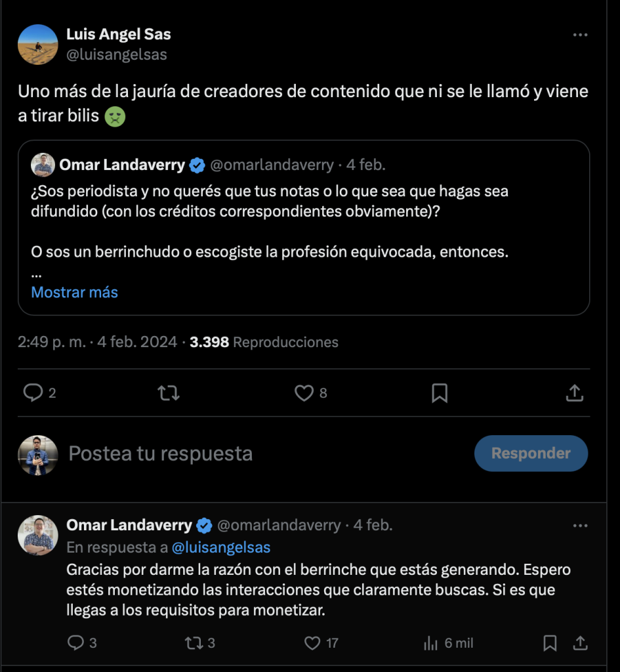This screenshot has height=672, width=620.
Task: Open reply thread on Omar Landaverry's response
Action: (x=76, y=642)
